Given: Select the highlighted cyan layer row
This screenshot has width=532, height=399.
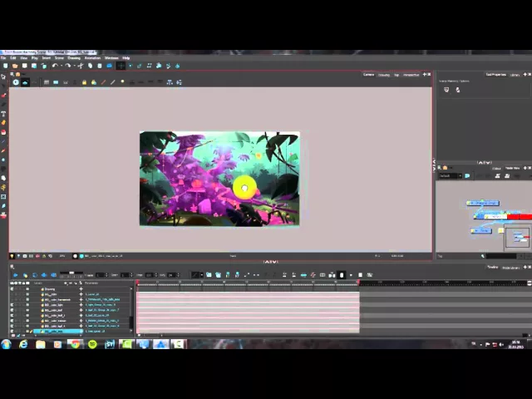Looking at the screenshot, I should [x=57, y=331].
